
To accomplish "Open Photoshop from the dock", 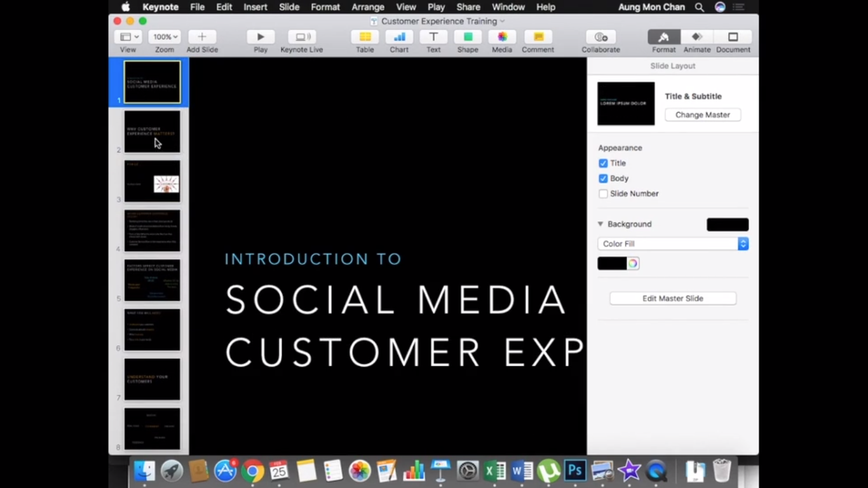I will point(576,471).
